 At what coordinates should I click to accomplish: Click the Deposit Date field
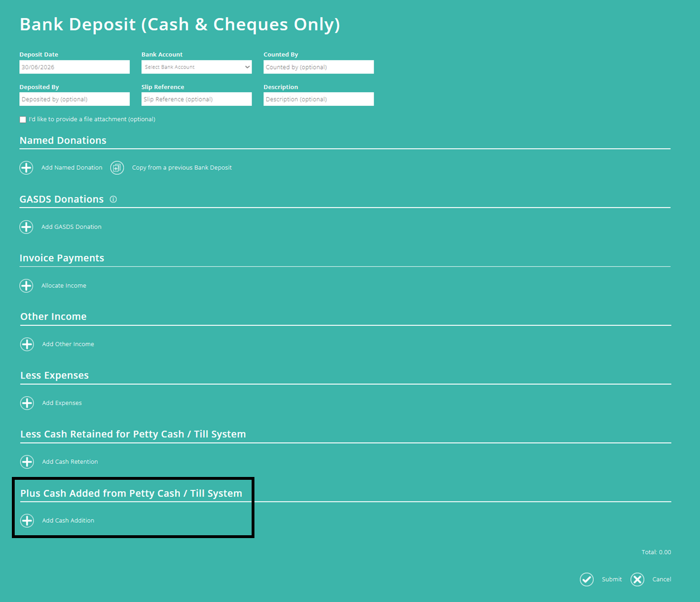tap(75, 67)
